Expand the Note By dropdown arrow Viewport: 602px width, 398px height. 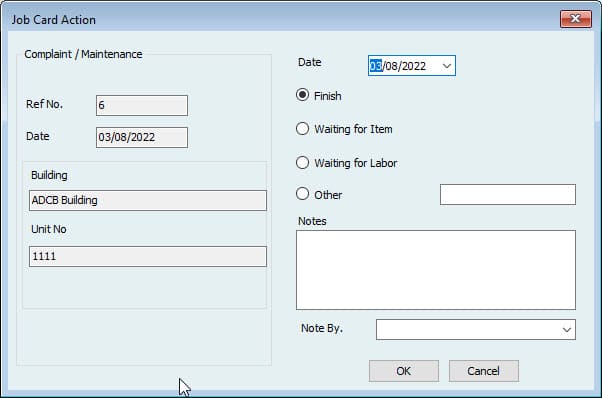(x=567, y=330)
